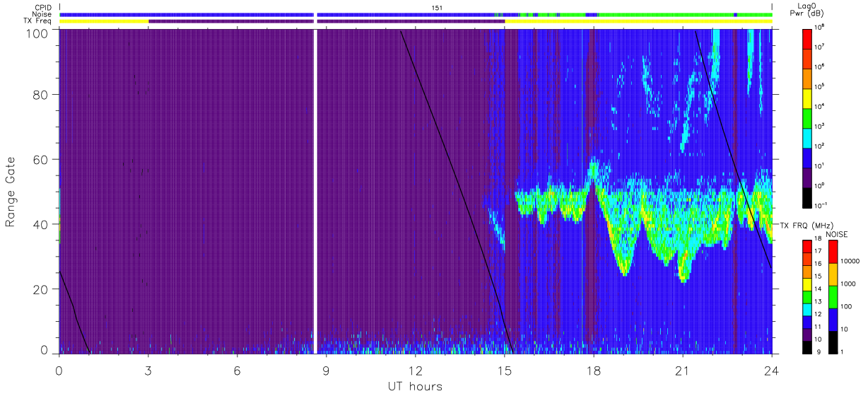Pick the cyan segment of TX FRQ colorbar
Screen dimensions: 868x401
[x=807, y=309]
